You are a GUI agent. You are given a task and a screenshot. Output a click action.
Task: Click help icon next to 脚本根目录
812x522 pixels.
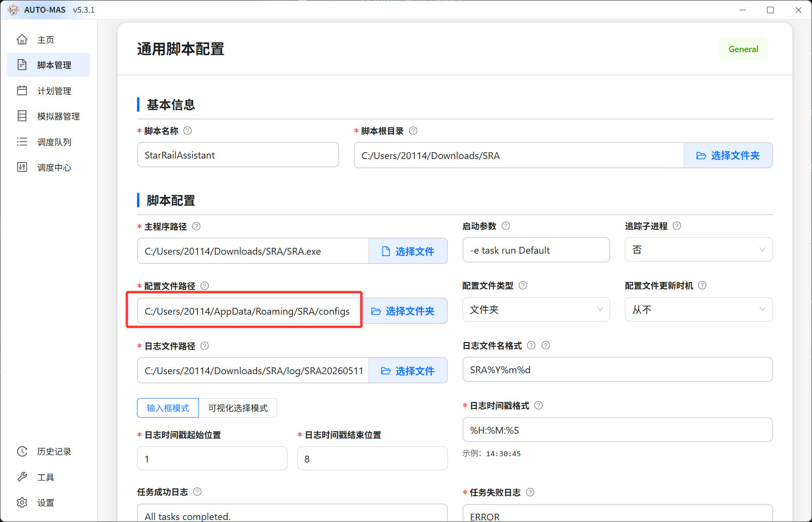[x=413, y=131]
